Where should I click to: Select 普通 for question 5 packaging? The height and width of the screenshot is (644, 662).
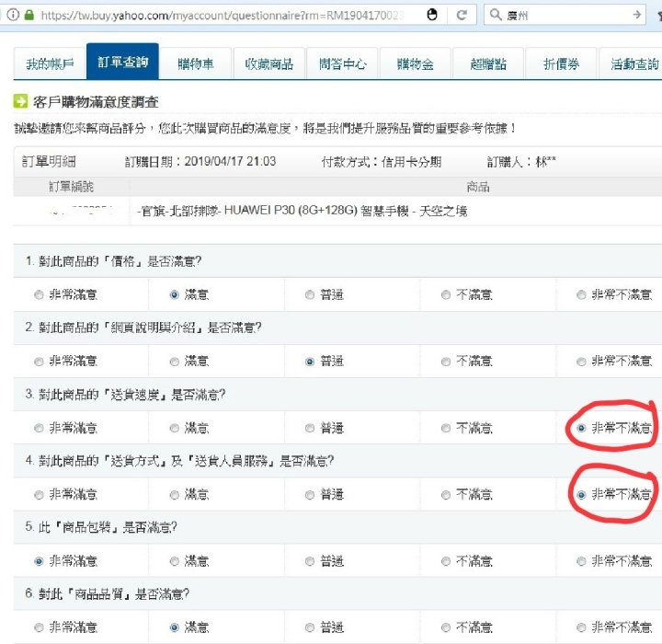click(310, 561)
